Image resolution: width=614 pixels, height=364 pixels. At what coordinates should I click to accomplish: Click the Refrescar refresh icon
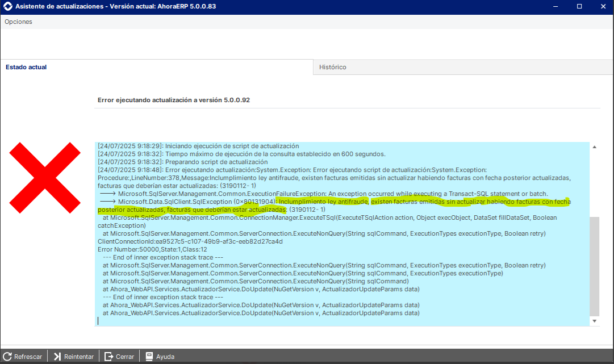(x=7, y=357)
